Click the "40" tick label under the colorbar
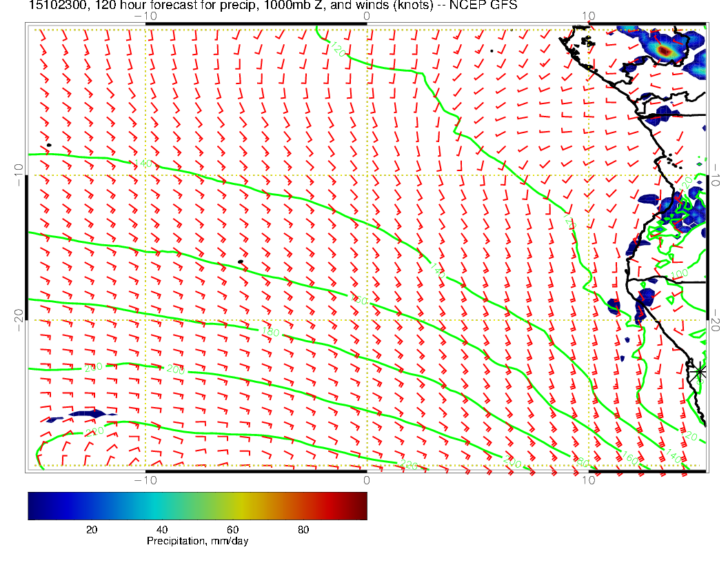The width and height of the screenshot is (728, 563). pos(162,530)
